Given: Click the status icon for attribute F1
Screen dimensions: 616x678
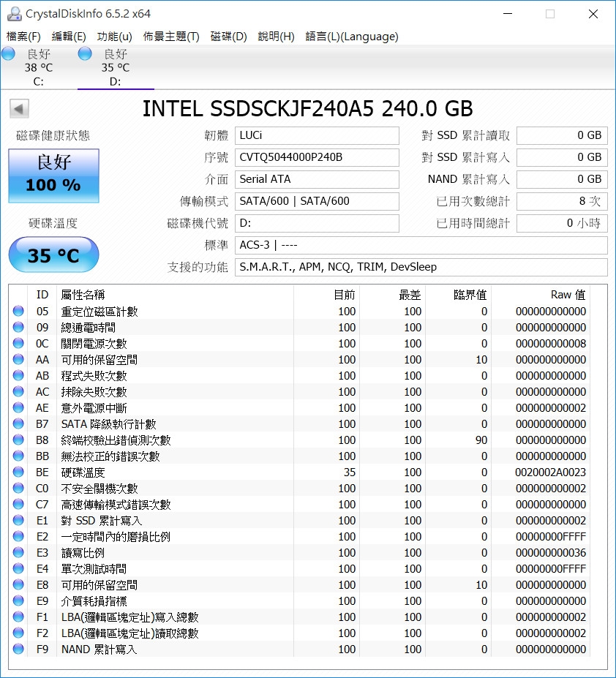Looking at the screenshot, I should [18, 617].
